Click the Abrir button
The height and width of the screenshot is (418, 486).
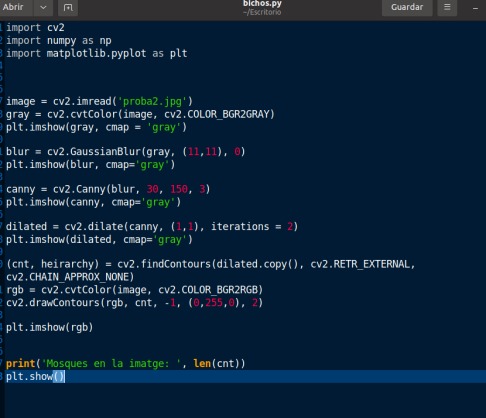click(13, 7)
